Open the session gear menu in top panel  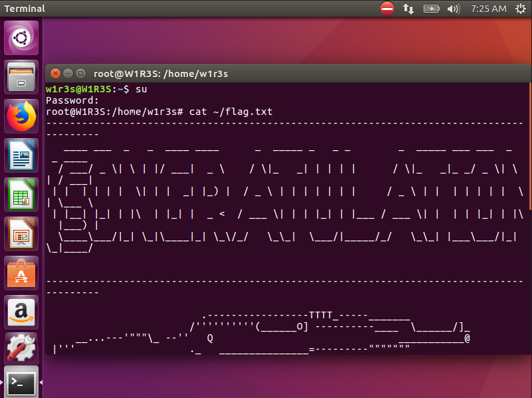point(519,9)
